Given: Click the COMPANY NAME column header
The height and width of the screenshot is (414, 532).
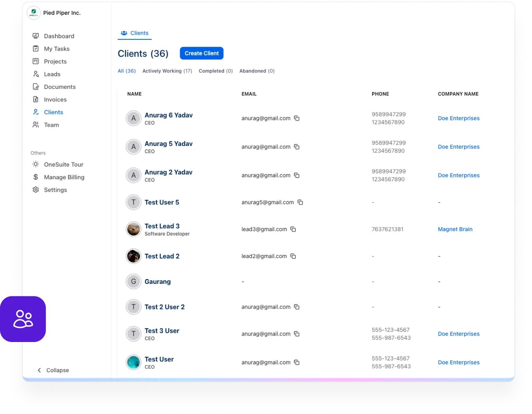Looking at the screenshot, I should [x=458, y=94].
